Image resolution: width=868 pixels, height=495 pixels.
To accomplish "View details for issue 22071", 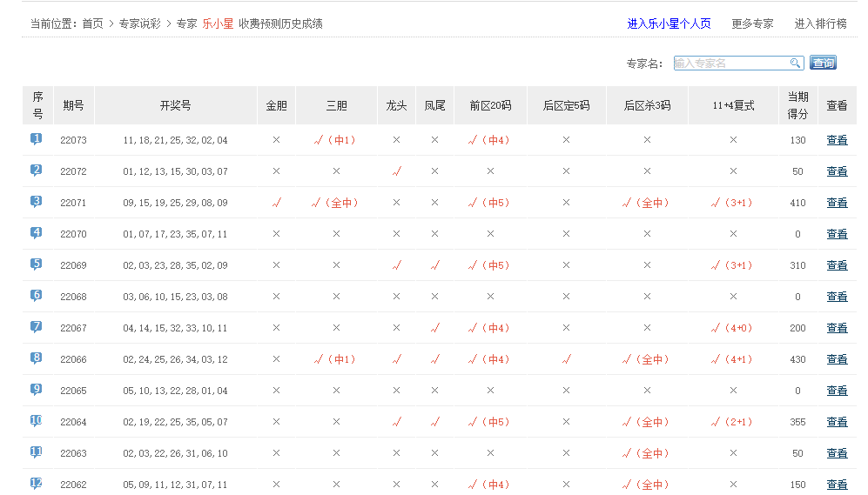I will pos(837,203).
